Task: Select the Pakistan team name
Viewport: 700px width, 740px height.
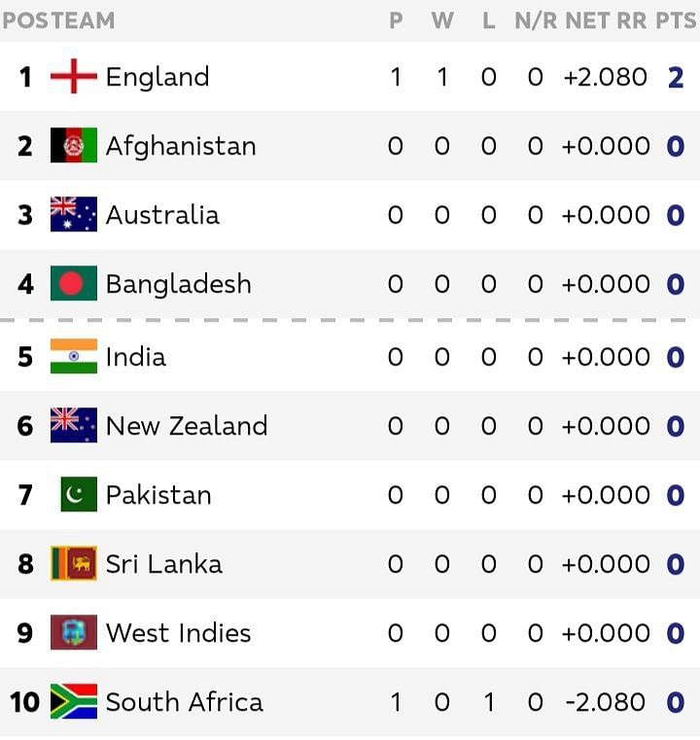Action: pos(158,495)
